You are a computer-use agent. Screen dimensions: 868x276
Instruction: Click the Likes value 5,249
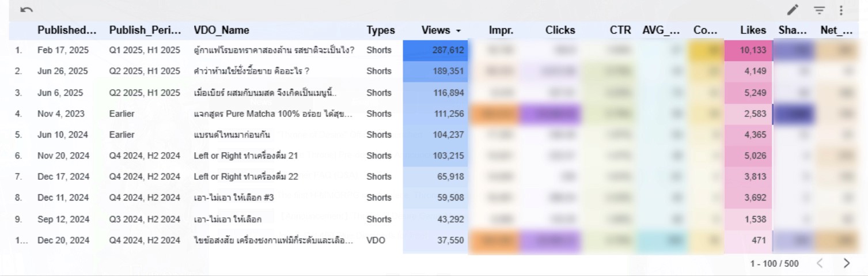click(x=755, y=93)
